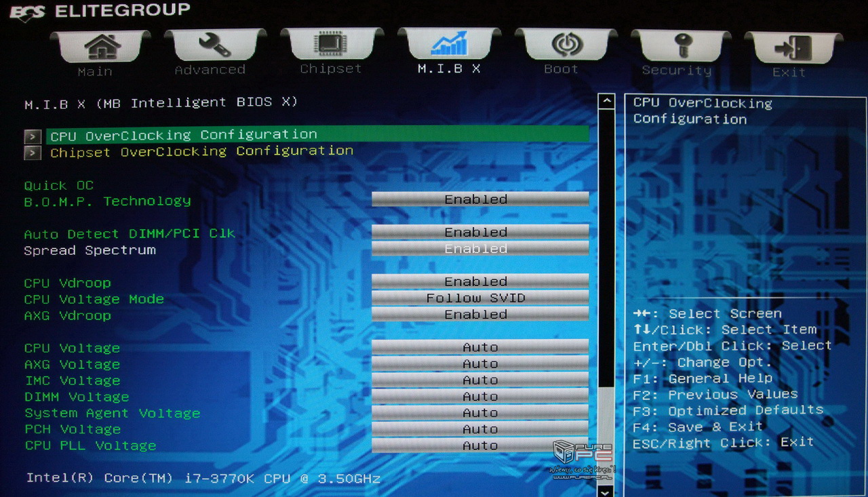Click arrow icon beside Chipset OverClocking Configuration
The image size is (868, 497).
(x=33, y=153)
